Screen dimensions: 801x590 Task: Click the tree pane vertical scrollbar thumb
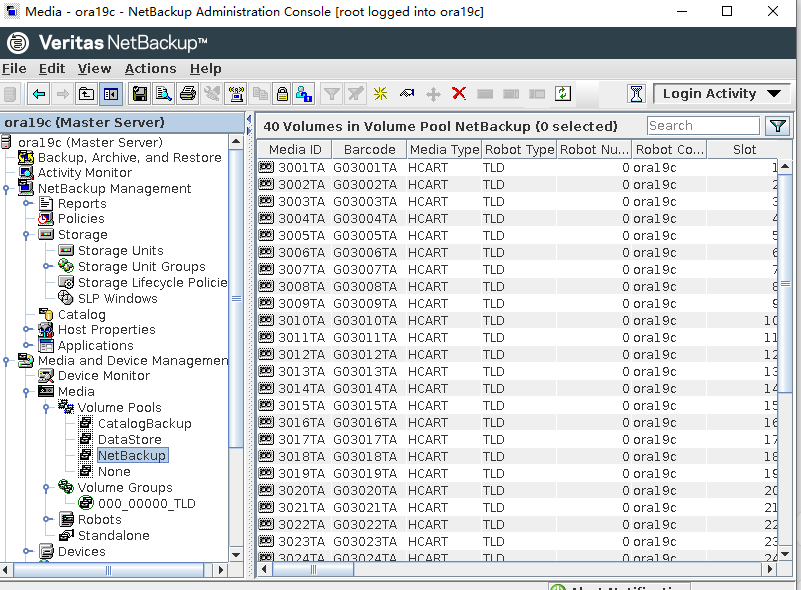(x=236, y=298)
